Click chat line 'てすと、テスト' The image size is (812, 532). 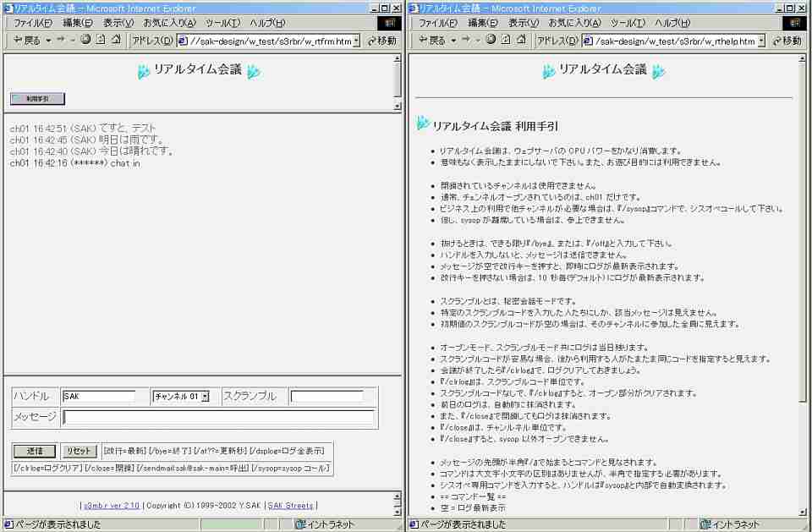point(83,128)
